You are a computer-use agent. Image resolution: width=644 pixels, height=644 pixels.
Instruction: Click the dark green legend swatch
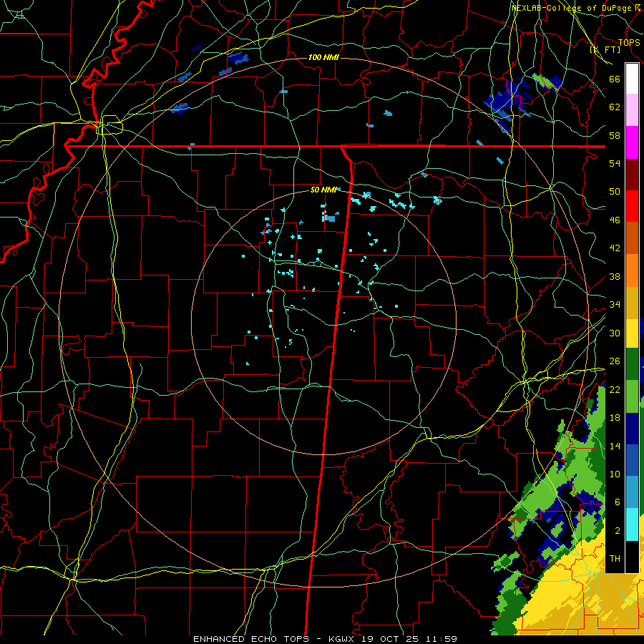(x=632, y=364)
